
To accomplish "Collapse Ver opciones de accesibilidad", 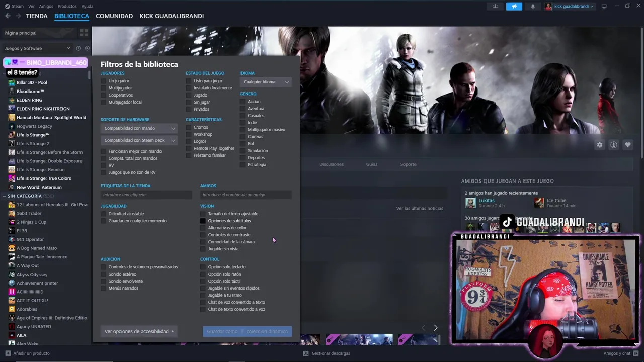I will click(139, 331).
